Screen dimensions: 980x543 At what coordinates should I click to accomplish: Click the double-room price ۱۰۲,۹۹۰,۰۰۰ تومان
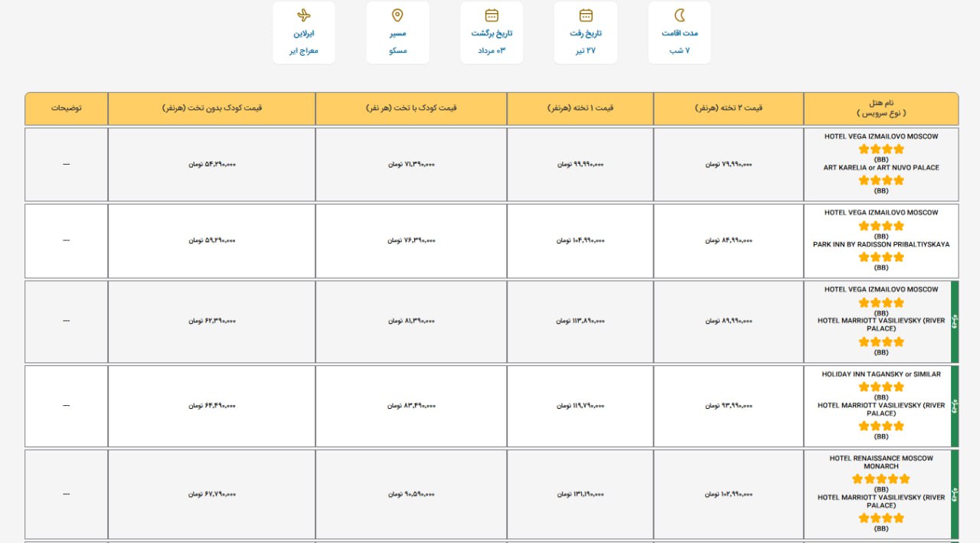(729, 494)
